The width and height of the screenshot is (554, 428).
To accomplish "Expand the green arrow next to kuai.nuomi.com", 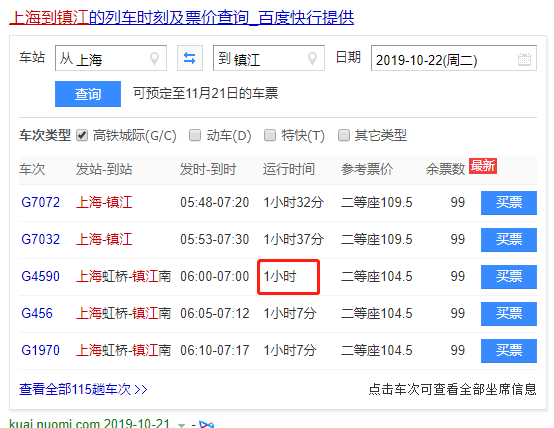I will point(181,425).
